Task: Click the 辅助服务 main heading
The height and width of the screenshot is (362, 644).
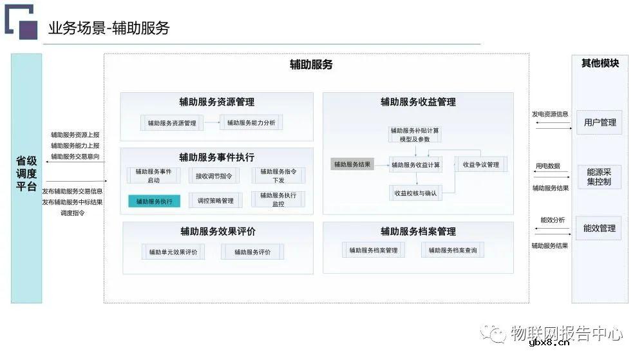Action: (311, 64)
